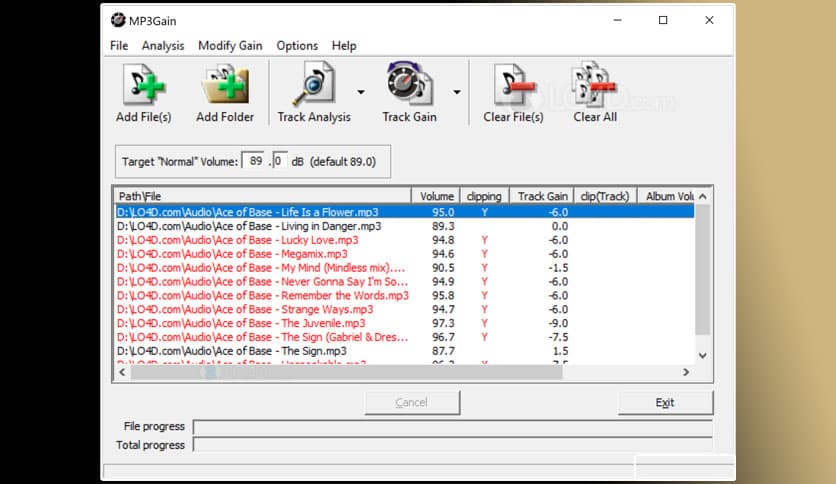
Task: Sort by the Path\File column header
Action: coord(263,196)
